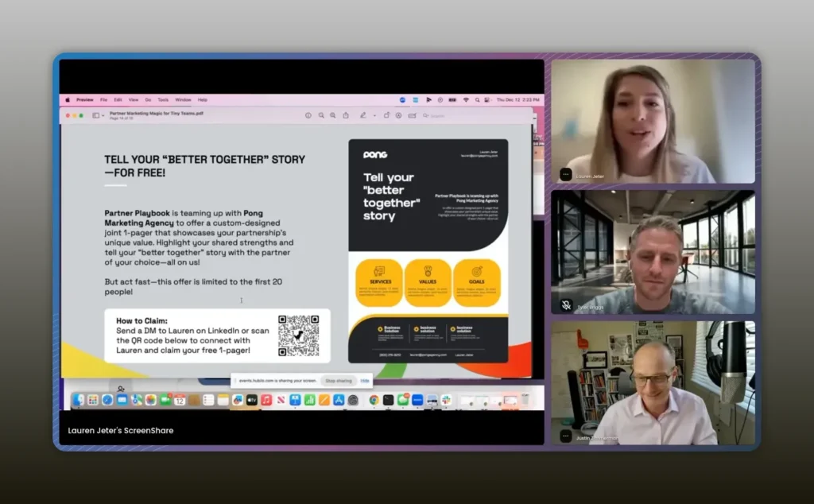This screenshot has height=504, width=814.
Task: Open the Music app in the Dock
Action: tap(266, 400)
